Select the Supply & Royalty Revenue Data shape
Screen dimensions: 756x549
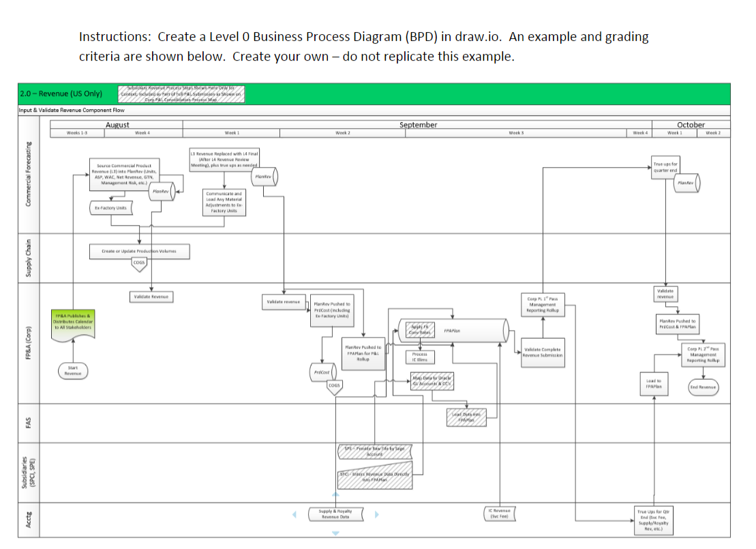(x=335, y=513)
